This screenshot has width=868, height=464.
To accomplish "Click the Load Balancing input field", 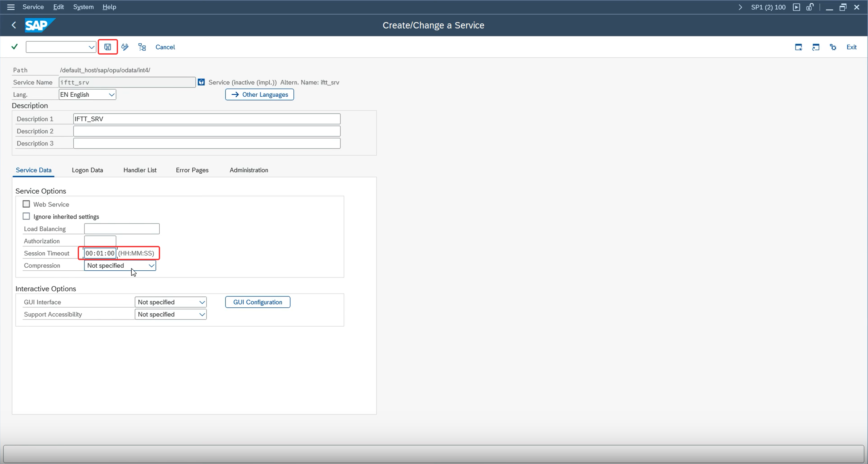I will [122, 229].
